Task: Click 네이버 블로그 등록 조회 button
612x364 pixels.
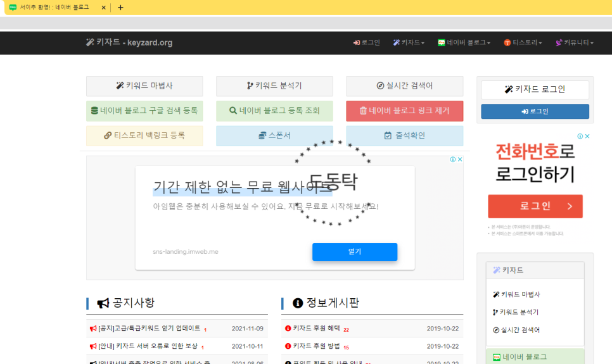Action: [274, 111]
